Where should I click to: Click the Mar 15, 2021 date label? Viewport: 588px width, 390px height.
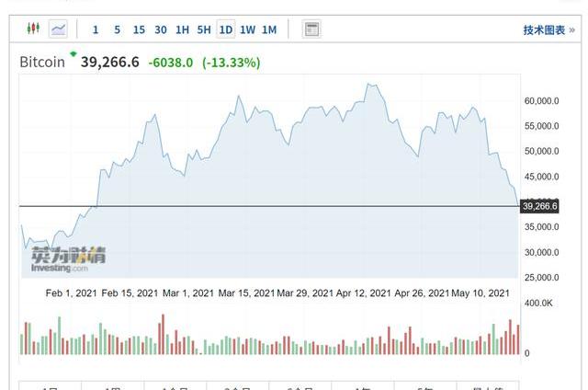tap(244, 293)
